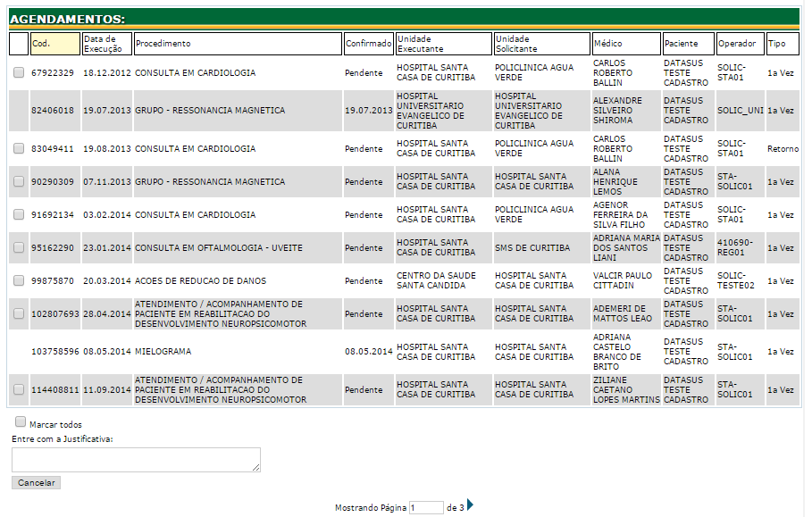Click the Médico column header
The width and height of the screenshot is (812, 517).
click(624, 43)
